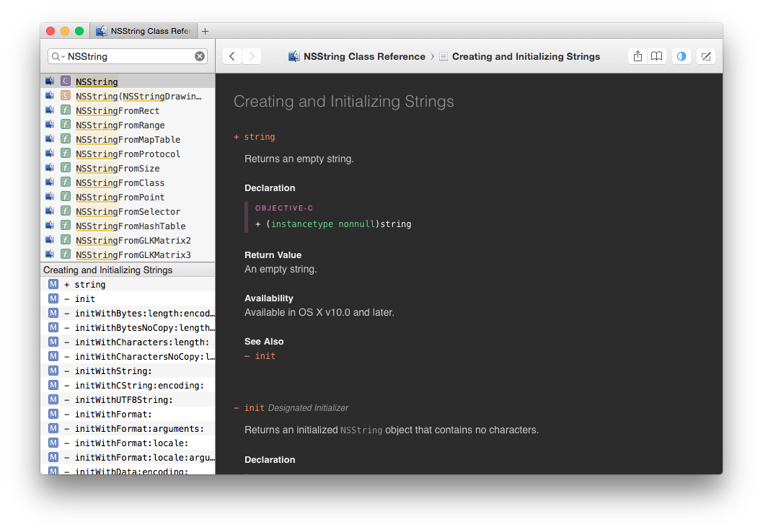Click the + string method heading link
The width and height of the screenshot is (763, 532).
tap(255, 137)
